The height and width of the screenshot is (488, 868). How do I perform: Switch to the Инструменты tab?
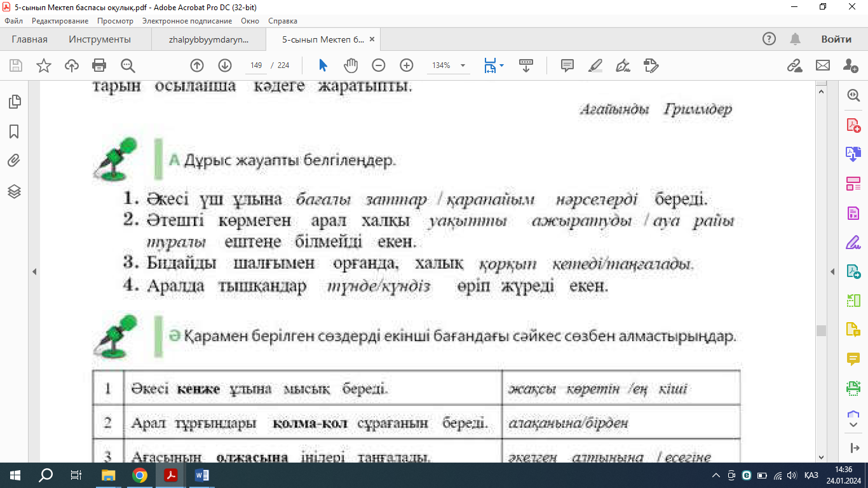point(100,39)
